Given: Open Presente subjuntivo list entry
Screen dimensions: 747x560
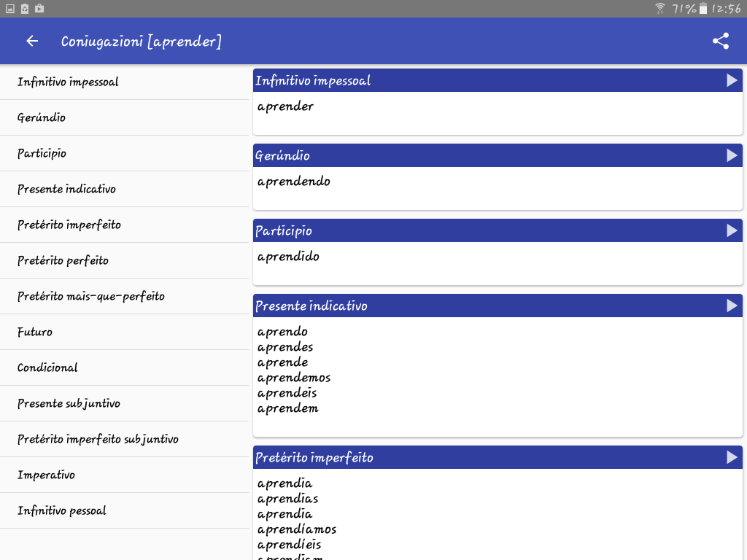Looking at the screenshot, I should point(124,403).
